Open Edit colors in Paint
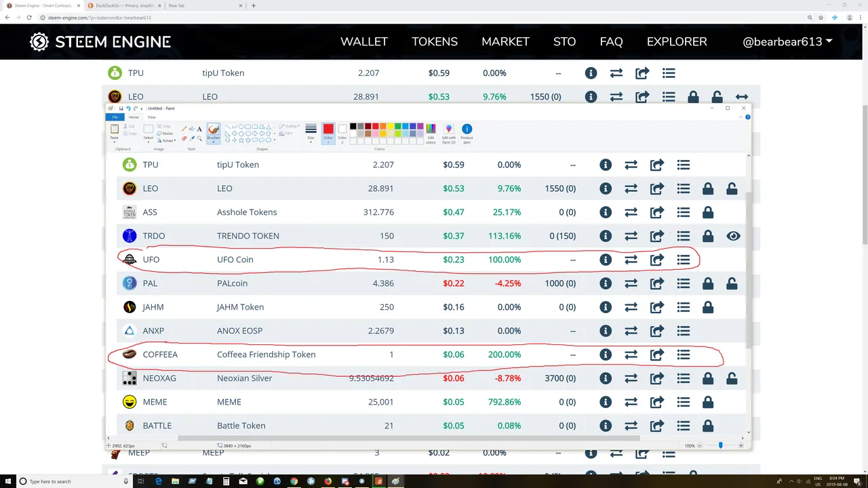 tap(431, 134)
